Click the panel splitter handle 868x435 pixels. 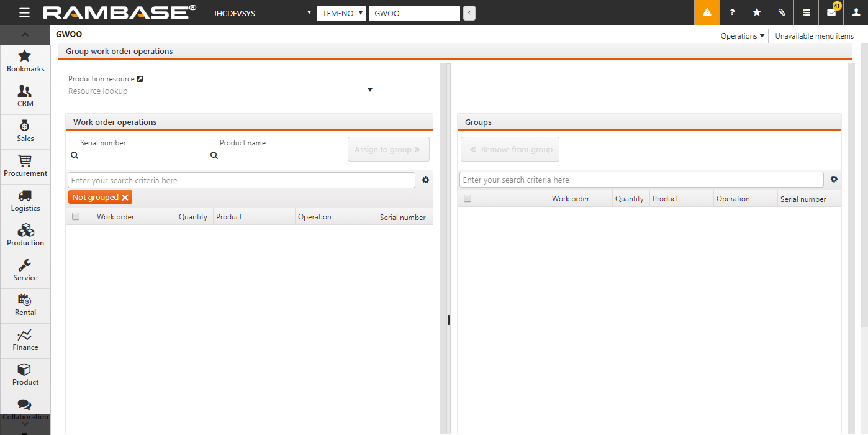[x=448, y=320]
